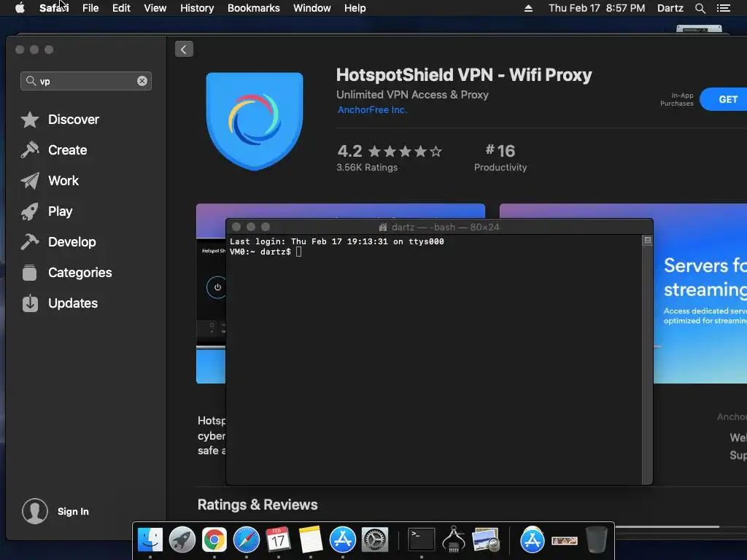This screenshot has width=747, height=560.
Task: Click the Last login line in Terminal
Action: (x=337, y=241)
